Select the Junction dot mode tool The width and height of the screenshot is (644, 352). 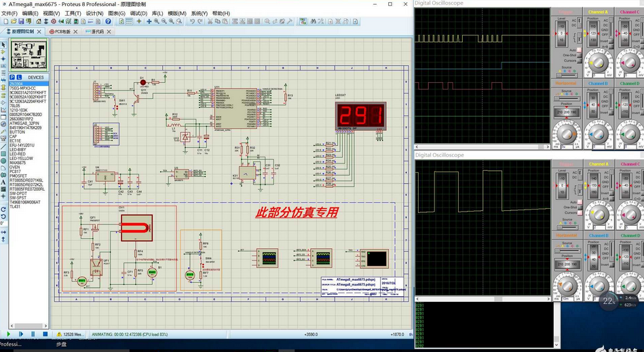3,58
